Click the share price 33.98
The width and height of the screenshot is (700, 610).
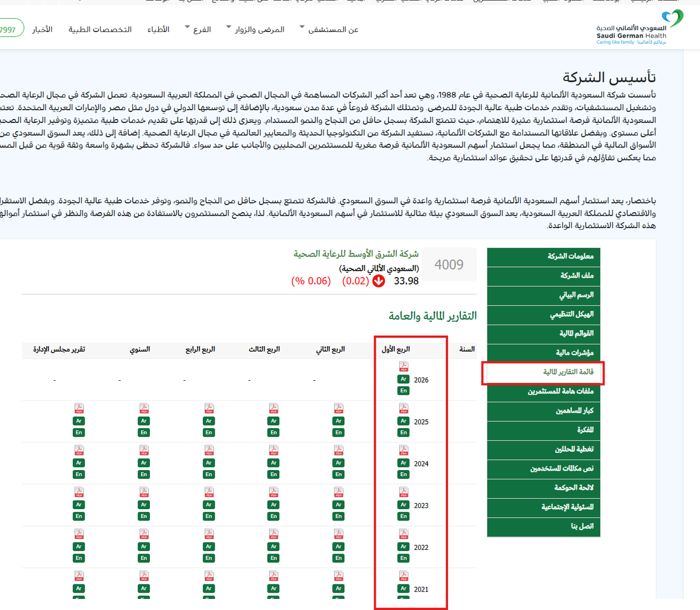[x=406, y=281]
